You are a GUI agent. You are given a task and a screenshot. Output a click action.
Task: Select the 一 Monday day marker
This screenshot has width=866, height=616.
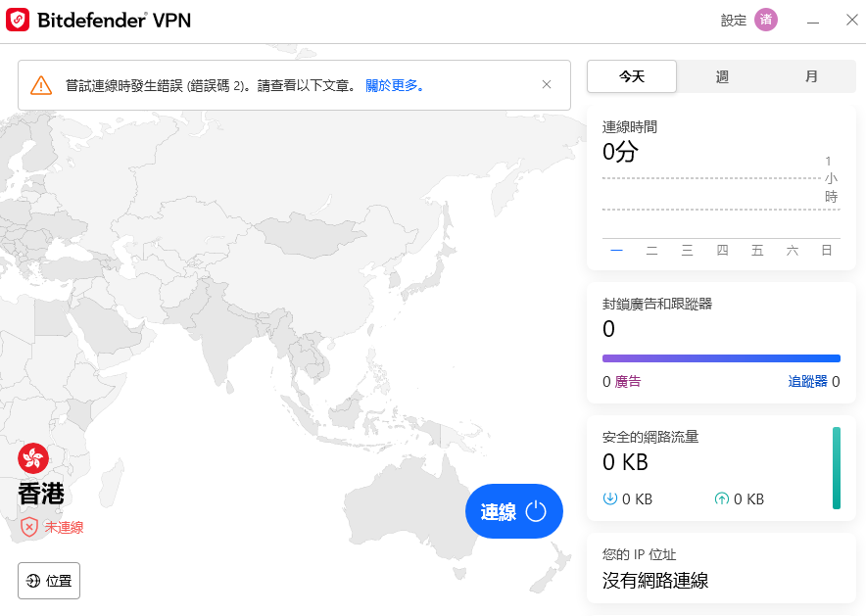pyautogui.click(x=617, y=251)
